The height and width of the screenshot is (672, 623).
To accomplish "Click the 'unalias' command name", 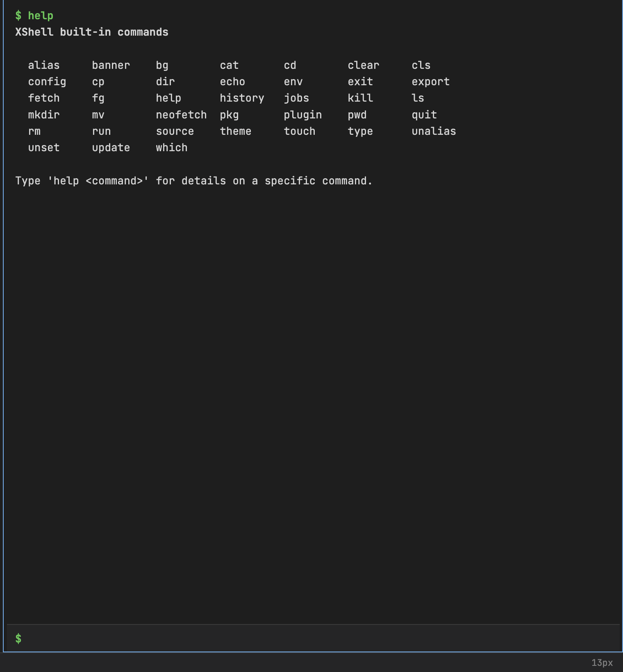I will (434, 132).
